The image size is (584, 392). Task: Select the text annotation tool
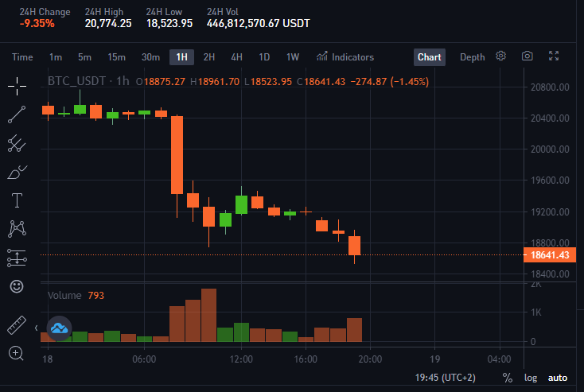(18, 200)
